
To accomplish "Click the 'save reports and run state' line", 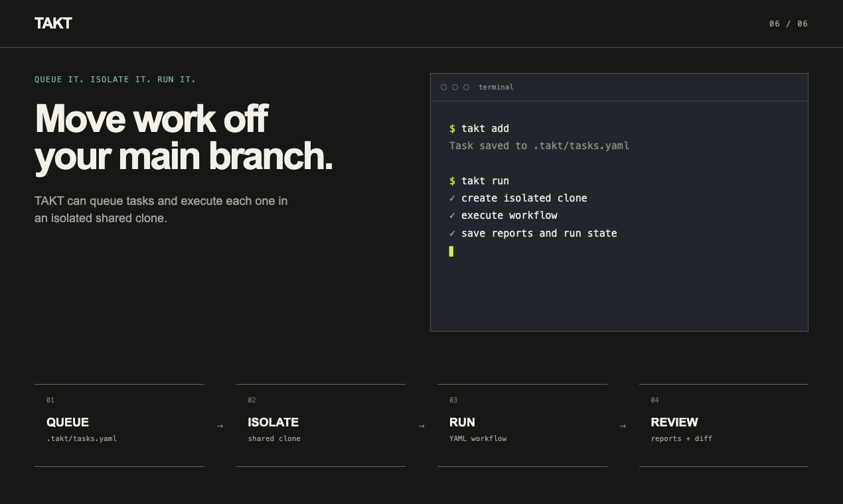I will click(539, 233).
